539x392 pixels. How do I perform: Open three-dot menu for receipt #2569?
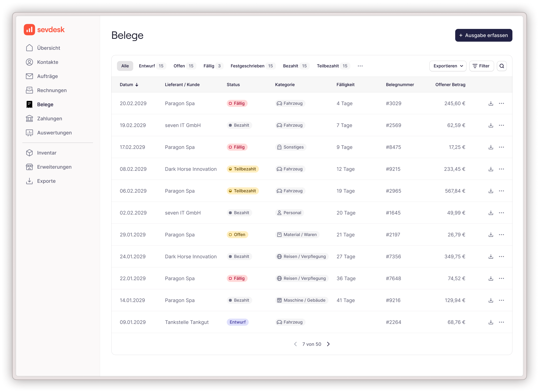(x=501, y=125)
